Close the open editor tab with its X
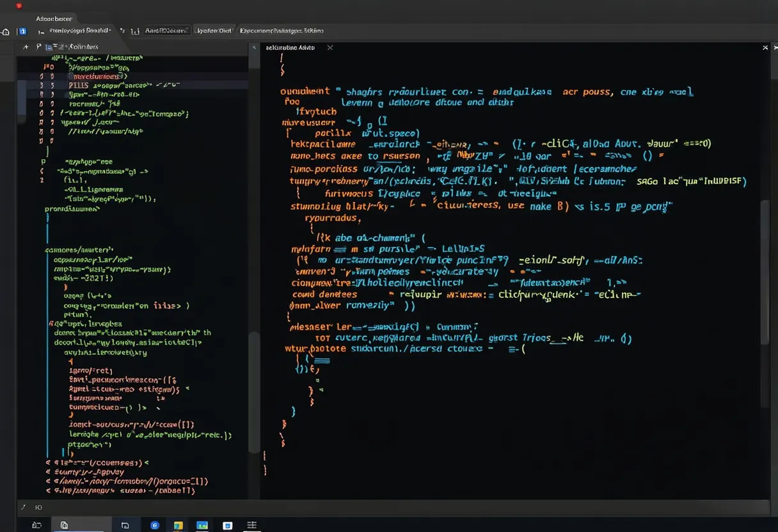The height and width of the screenshot is (532, 778). pyautogui.click(x=330, y=47)
